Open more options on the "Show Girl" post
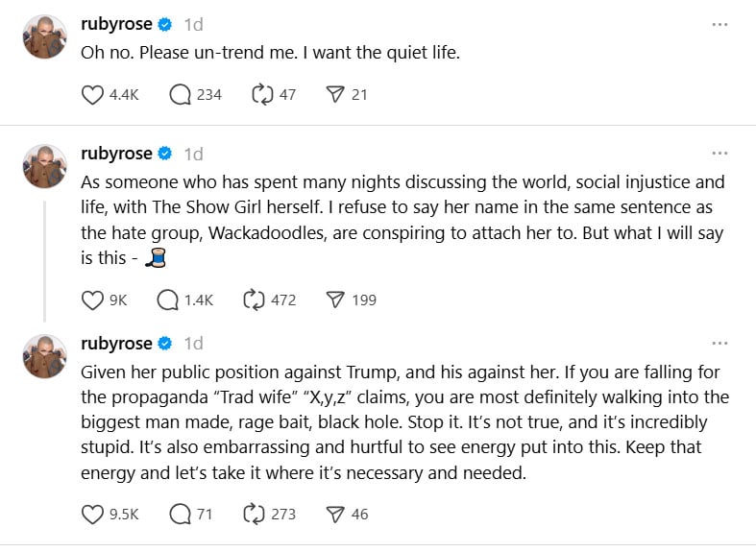Image resolution: width=756 pixels, height=552 pixels. coord(719,154)
